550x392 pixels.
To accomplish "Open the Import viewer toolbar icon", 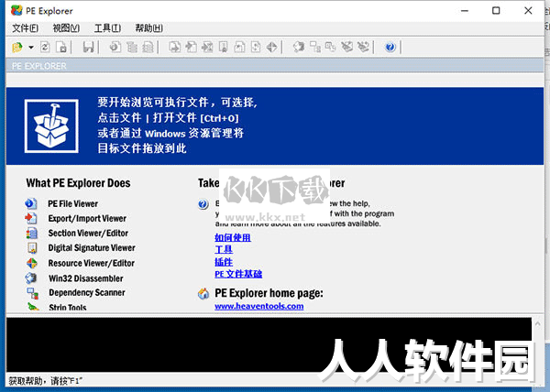I will (x=192, y=47).
